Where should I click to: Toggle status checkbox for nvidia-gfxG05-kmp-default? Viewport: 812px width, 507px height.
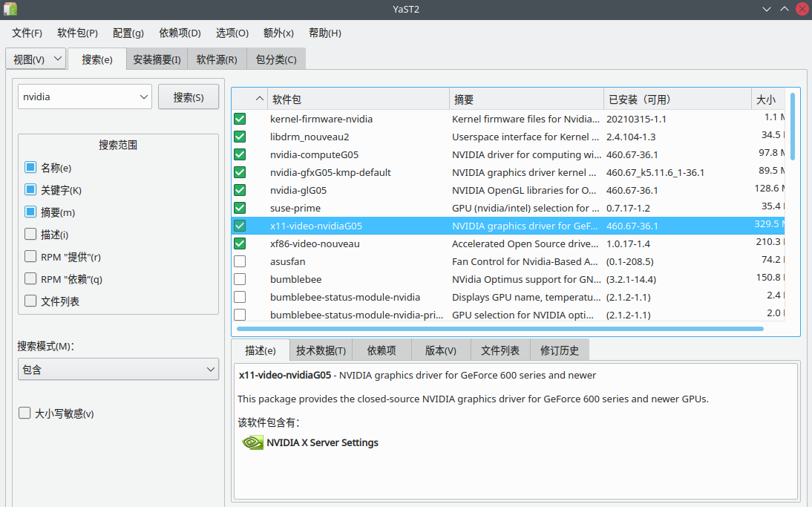pyautogui.click(x=240, y=172)
